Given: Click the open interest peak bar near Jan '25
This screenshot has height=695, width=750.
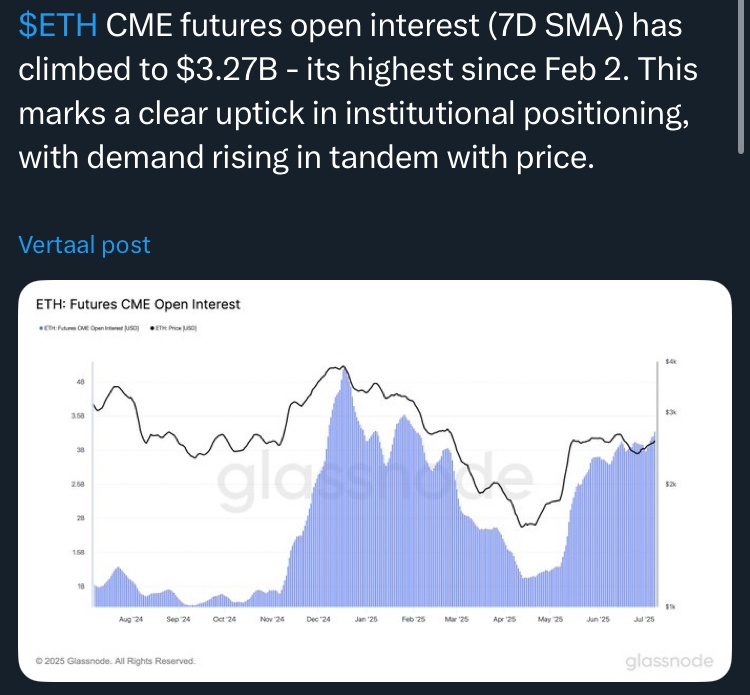Looking at the screenshot, I should click(344, 488).
